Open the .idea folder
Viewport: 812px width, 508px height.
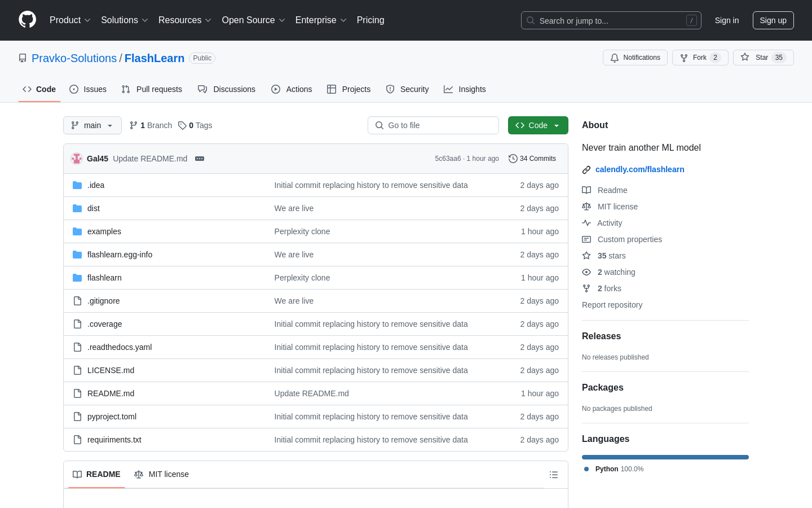pyautogui.click(x=96, y=185)
